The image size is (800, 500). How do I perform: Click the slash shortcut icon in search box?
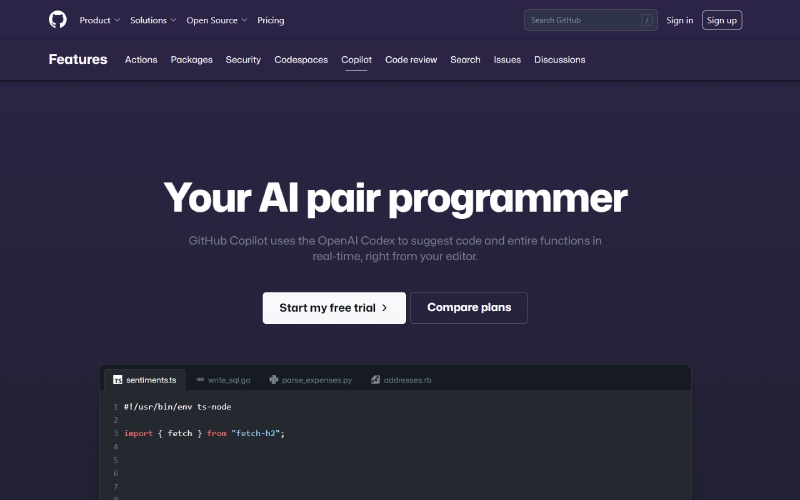click(646, 20)
